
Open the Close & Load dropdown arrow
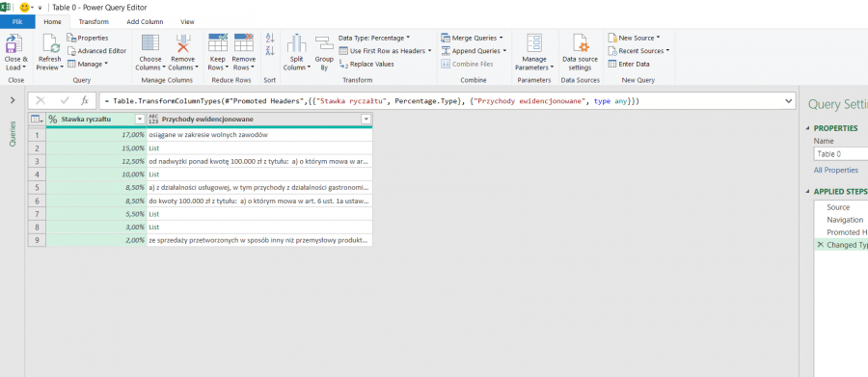click(24, 67)
